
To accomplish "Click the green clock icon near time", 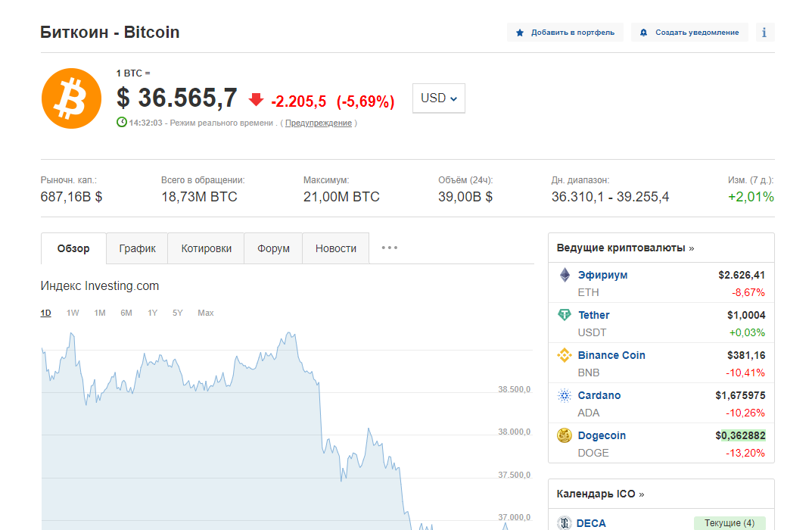I will point(122,122).
